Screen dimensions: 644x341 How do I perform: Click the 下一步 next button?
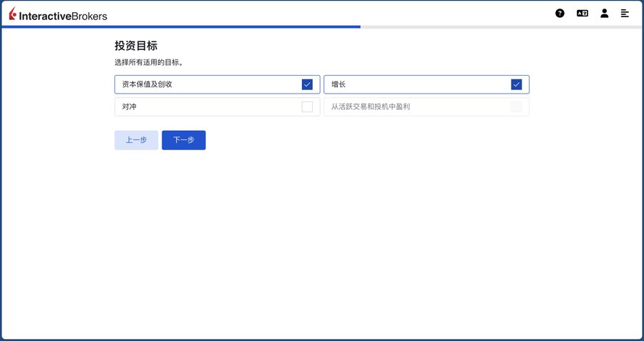click(x=184, y=140)
